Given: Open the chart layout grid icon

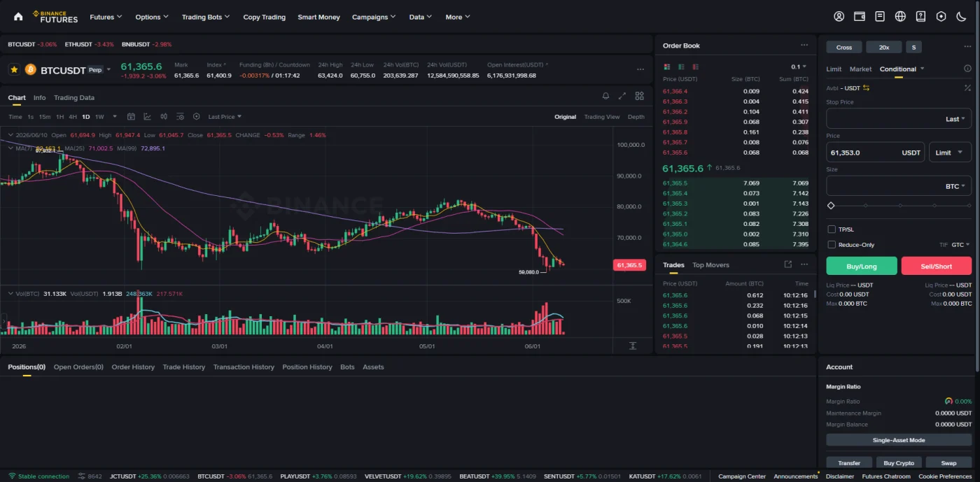Looking at the screenshot, I should (639, 97).
